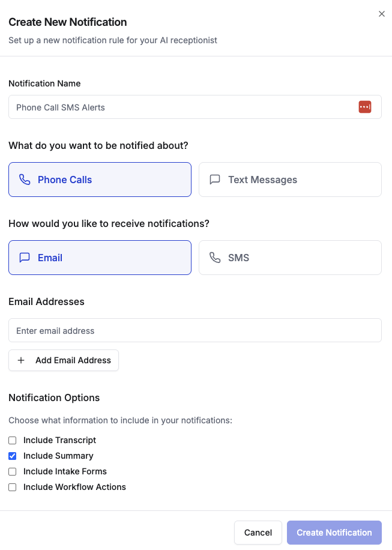Choose SMS as the delivery method
The width and height of the screenshot is (392, 550).
tap(290, 258)
